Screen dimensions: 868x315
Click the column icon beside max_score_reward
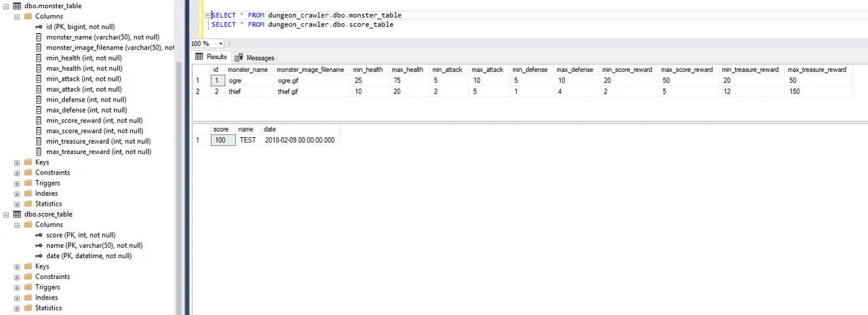(39, 131)
